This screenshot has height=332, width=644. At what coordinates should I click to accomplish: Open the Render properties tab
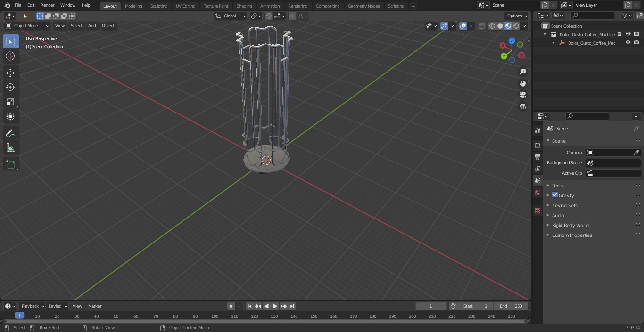[537, 145]
